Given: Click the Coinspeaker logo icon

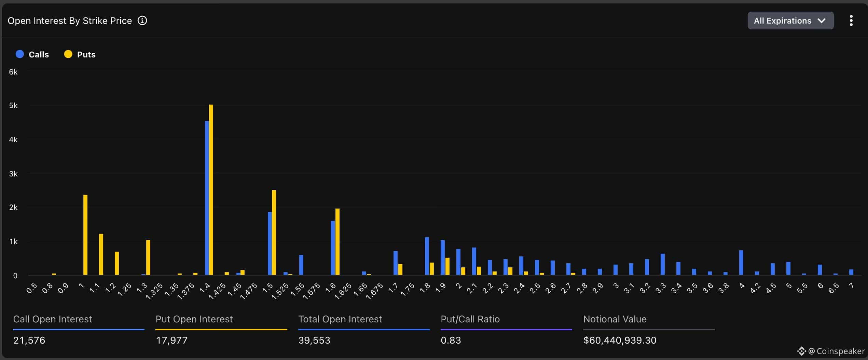Looking at the screenshot, I should tap(801, 351).
